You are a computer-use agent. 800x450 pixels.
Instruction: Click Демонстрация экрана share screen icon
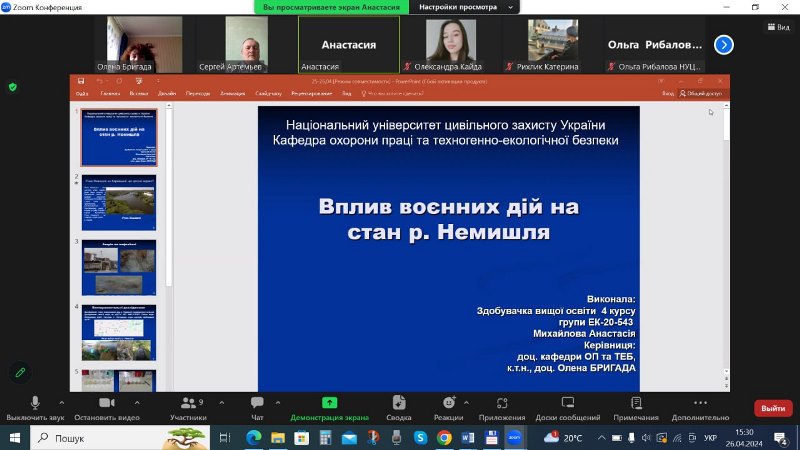329,402
